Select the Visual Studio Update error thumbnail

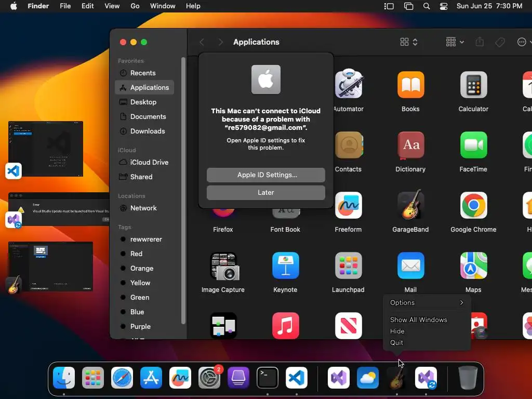pyautogui.click(x=58, y=209)
